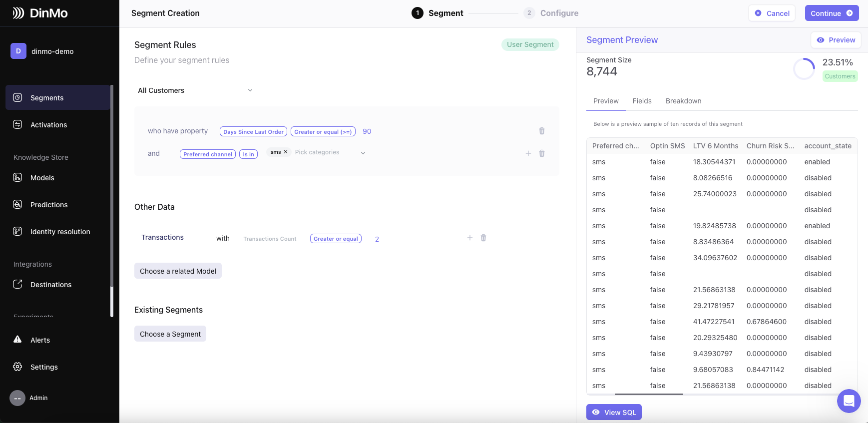Change Transactions Greater or equal operator
The width and height of the screenshot is (868, 423).
click(x=336, y=239)
